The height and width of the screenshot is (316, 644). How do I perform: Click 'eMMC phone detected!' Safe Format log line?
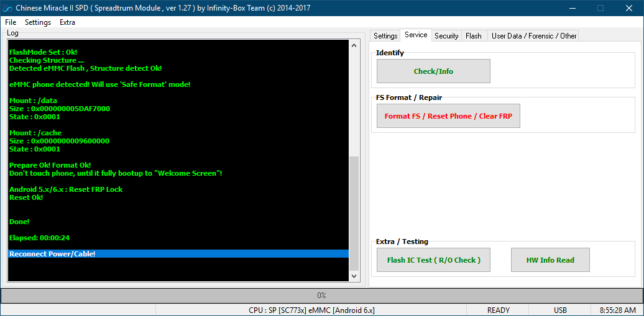click(100, 84)
